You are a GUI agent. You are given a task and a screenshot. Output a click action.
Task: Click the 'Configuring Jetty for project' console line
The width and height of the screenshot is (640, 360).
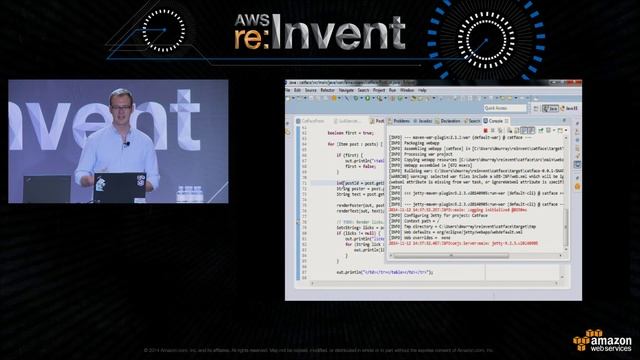tap(438, 215)
